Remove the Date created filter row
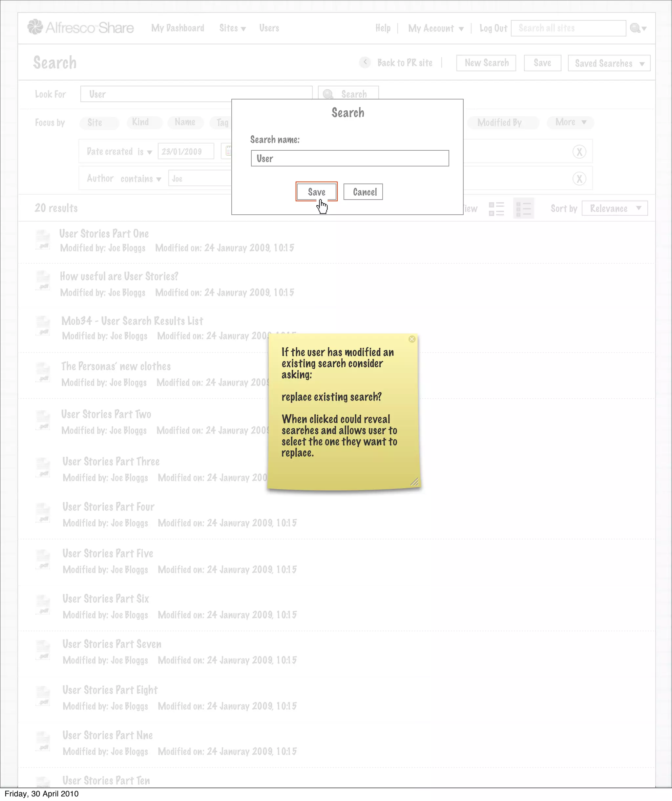The width and height of the screenshot is (672, 801). coord(579,152)
